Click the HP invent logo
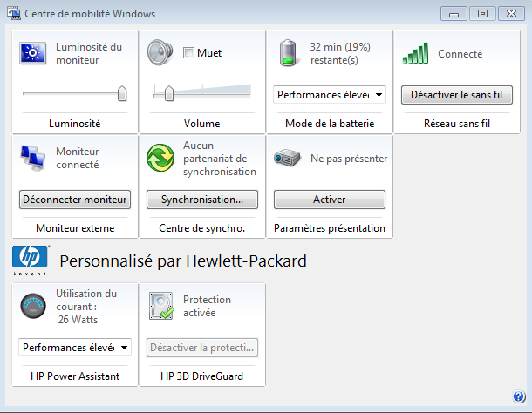This screenshot has width=532, height=413. pos(29,260)
